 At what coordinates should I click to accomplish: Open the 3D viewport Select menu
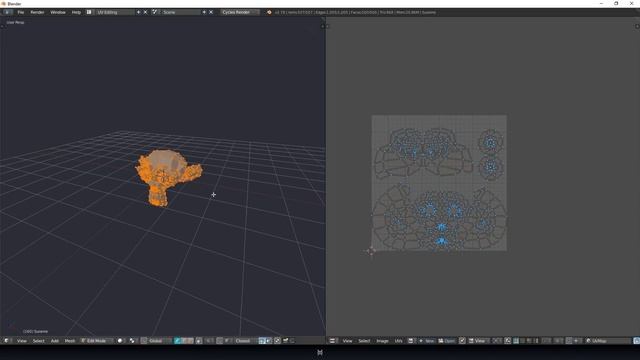point(38,341)
